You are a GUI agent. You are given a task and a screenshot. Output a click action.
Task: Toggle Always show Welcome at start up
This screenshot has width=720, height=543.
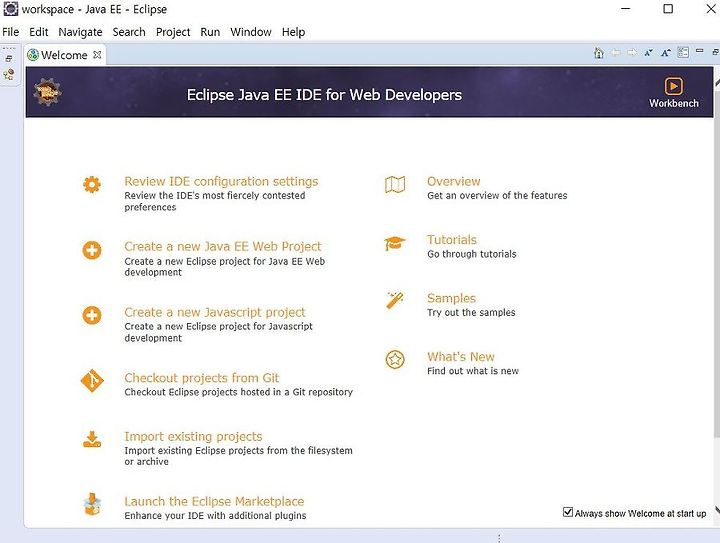click(568, 512)
